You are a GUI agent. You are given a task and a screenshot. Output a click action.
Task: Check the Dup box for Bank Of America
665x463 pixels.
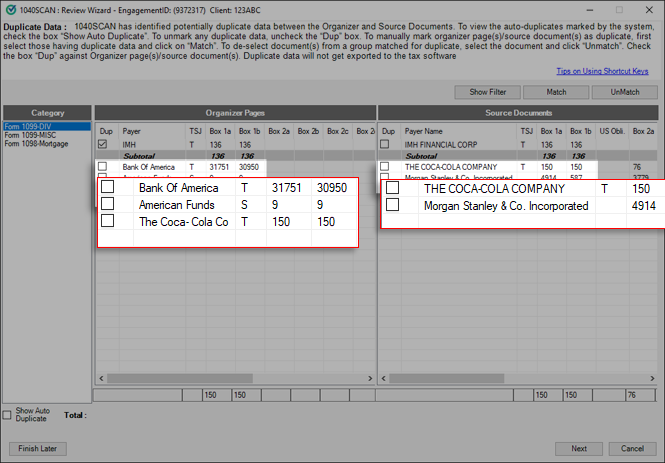[107, 187]
